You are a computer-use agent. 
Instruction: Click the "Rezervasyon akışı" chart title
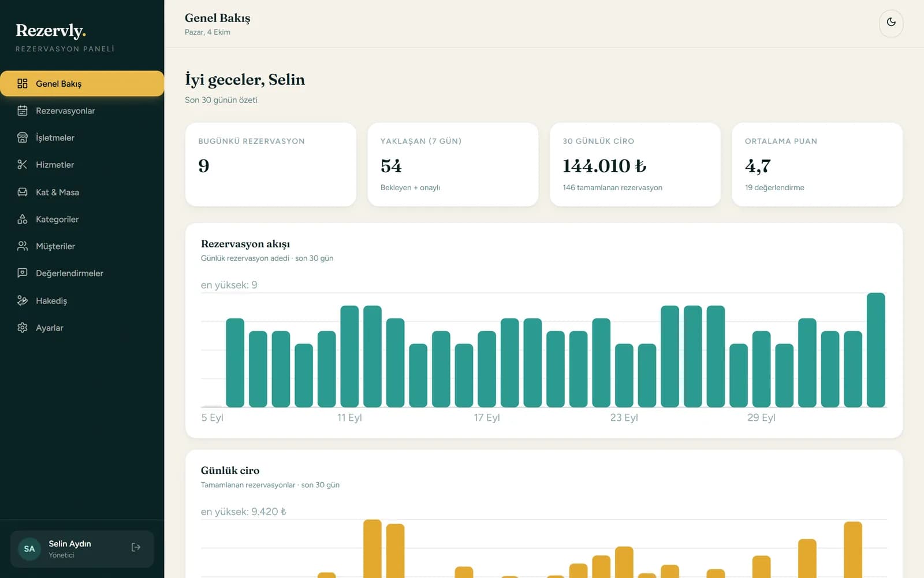(x=245, y=244)
